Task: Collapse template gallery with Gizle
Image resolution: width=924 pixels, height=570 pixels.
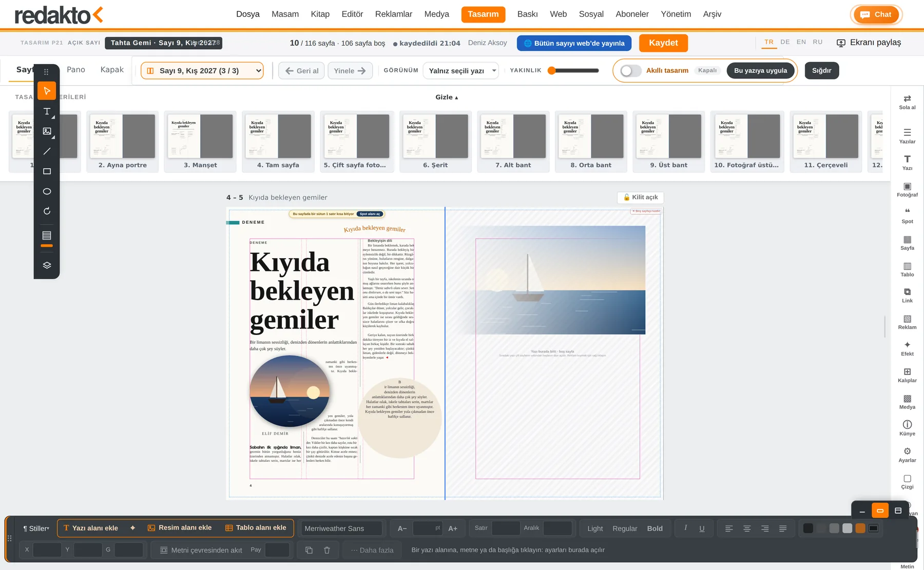Action: [x=447, y=97]
